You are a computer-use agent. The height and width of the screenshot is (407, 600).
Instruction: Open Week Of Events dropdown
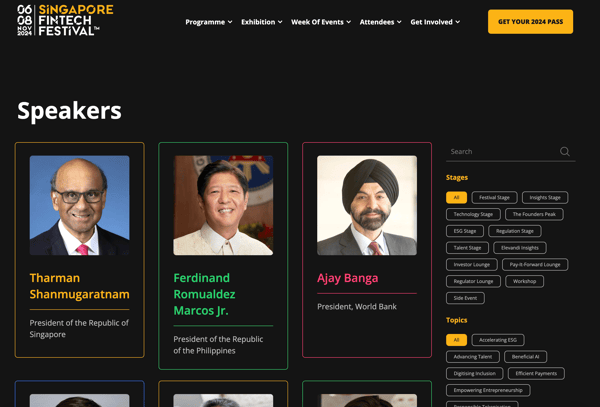tap(320, 22)
